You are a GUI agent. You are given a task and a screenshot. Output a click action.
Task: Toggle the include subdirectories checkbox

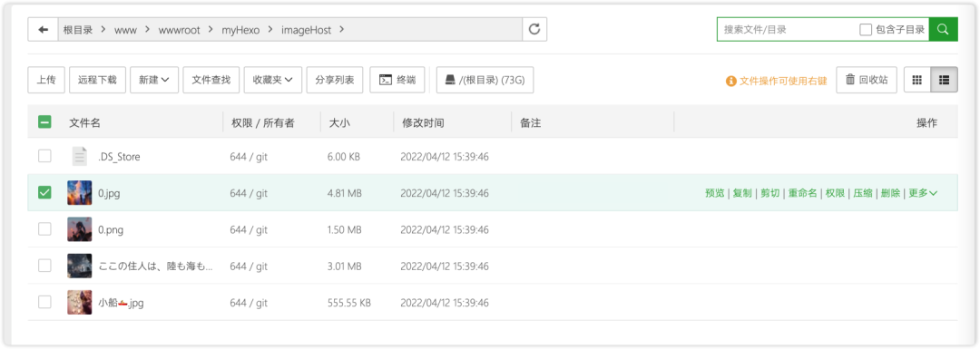click(x=866, y=29)
